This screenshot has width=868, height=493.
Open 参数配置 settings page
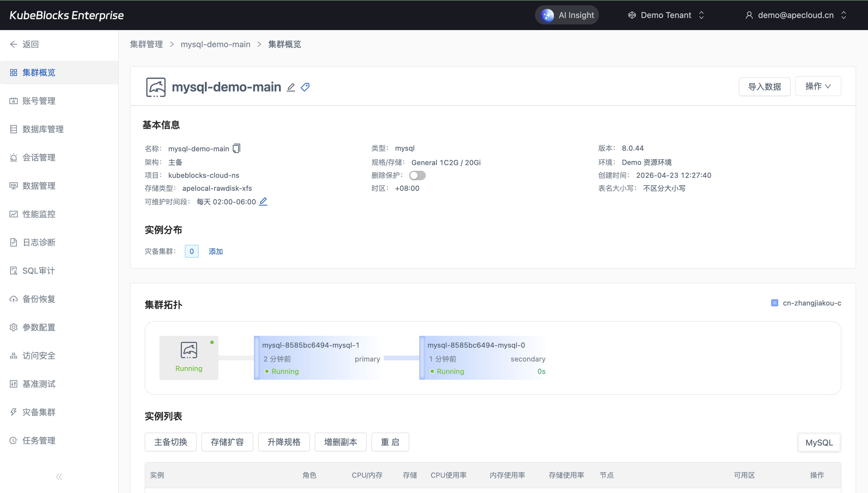[39, 327]
